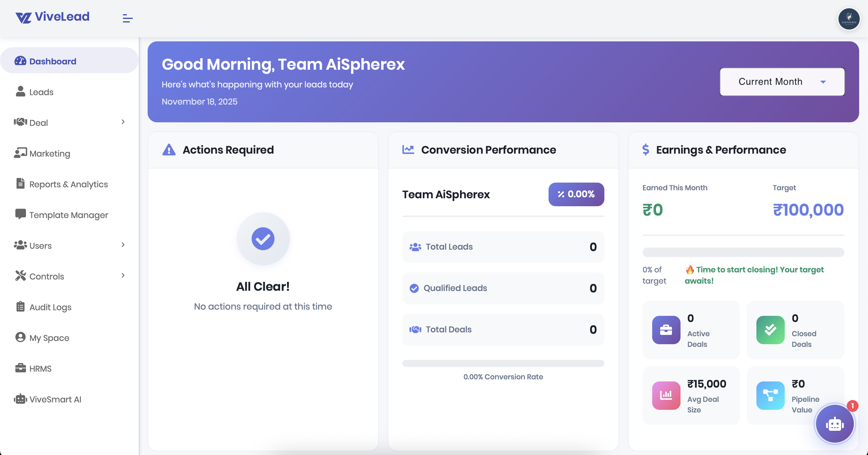This screenshot has height=455, width=868.
Task: Open ViveSmart AI from sidebar
Action: pos(55,399)
